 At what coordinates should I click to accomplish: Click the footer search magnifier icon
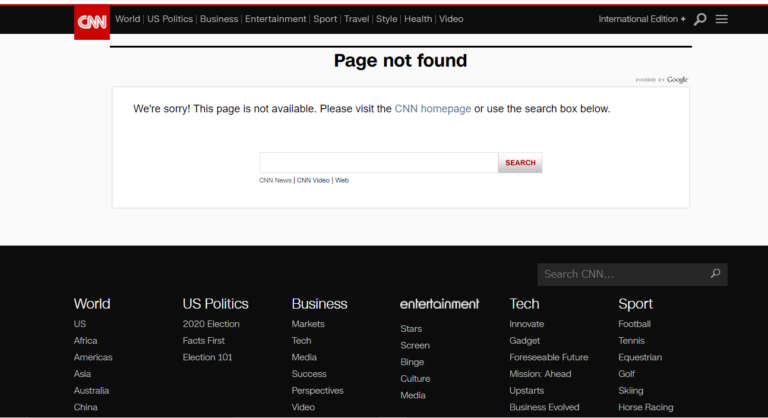[x=715, y=273]
